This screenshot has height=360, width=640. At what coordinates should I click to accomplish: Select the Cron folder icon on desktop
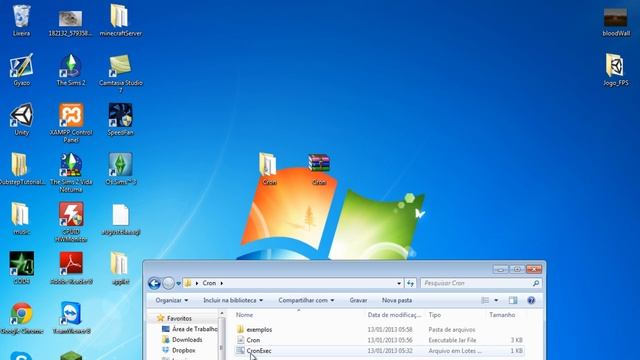pyautogui.click(x=269, y=169)
